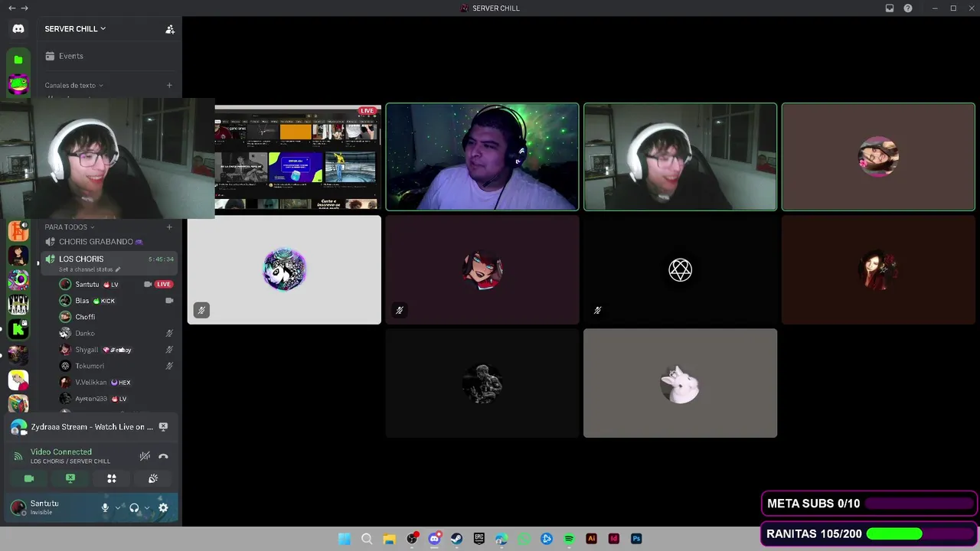Stop streaming via the Zydraaa Stream screen icon

tap(163, 427)
